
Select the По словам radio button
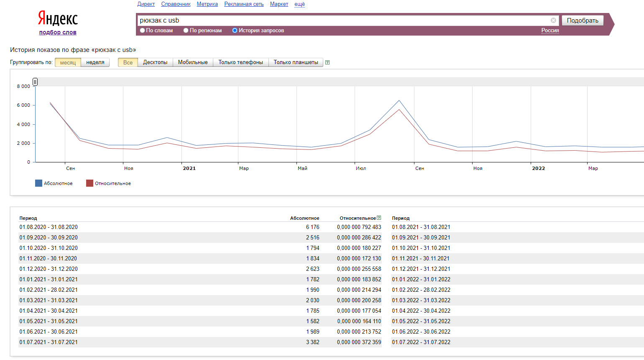142,31
